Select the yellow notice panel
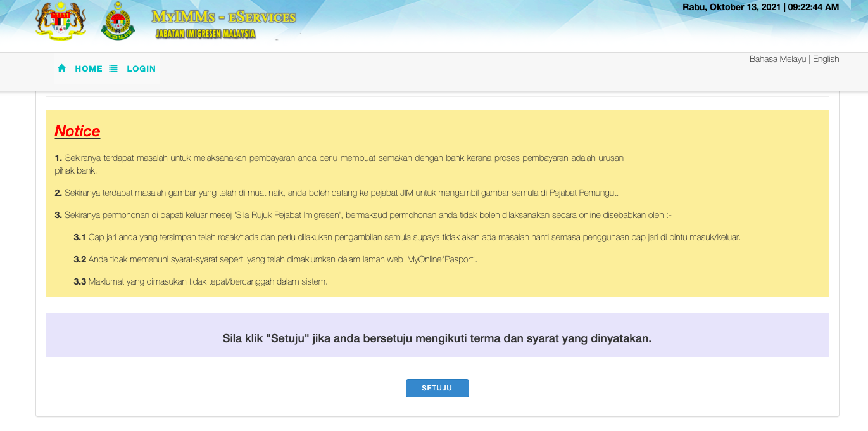This screenshot has width=868, height=431. [437, 203]
